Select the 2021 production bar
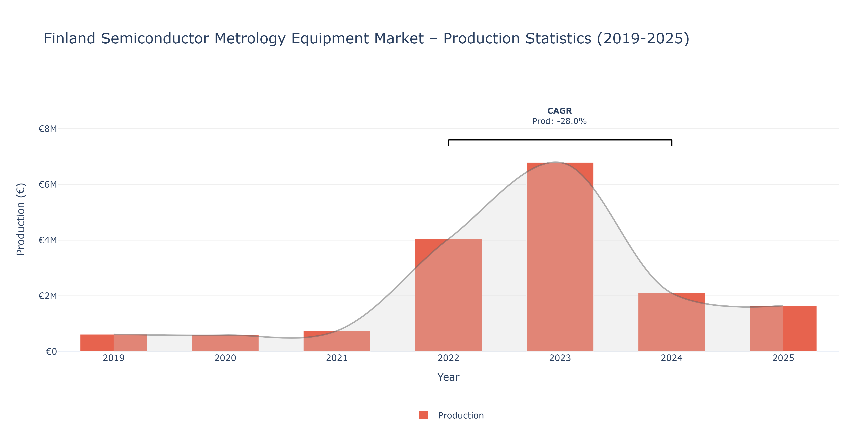868x434 pixels. [x=337, y=341]
